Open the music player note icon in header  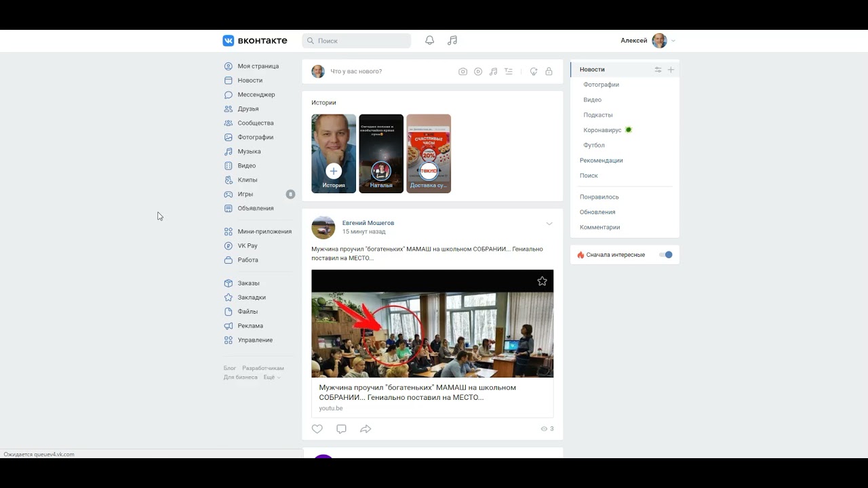(452, 41)
